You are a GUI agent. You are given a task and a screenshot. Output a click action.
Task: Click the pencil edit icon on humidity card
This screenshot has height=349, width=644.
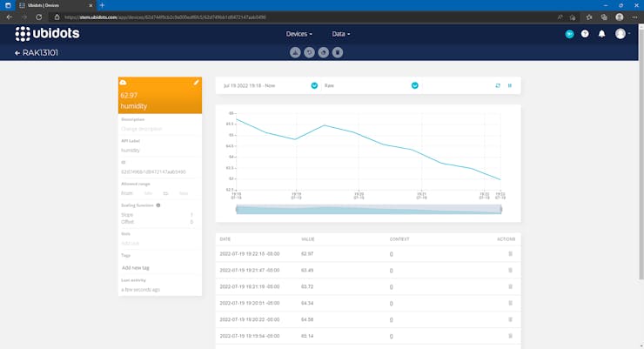pos(197,82)
